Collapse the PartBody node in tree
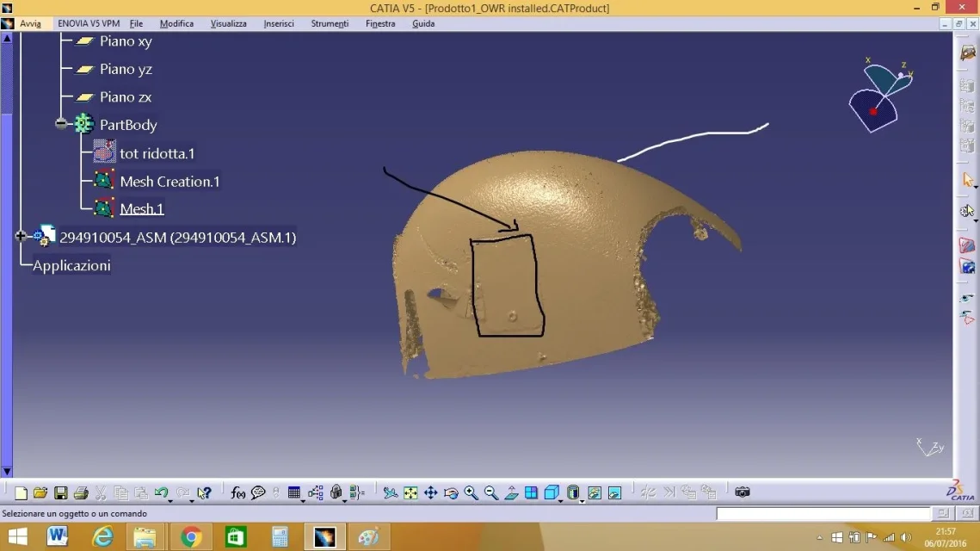This screenshot has width=980, height=551. tap(61, 123)
